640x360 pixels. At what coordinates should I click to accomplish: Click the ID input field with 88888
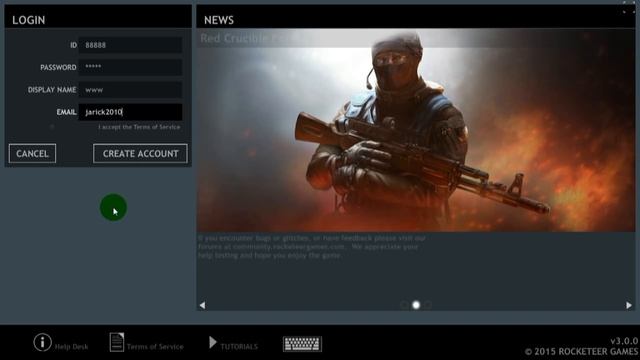130,45
